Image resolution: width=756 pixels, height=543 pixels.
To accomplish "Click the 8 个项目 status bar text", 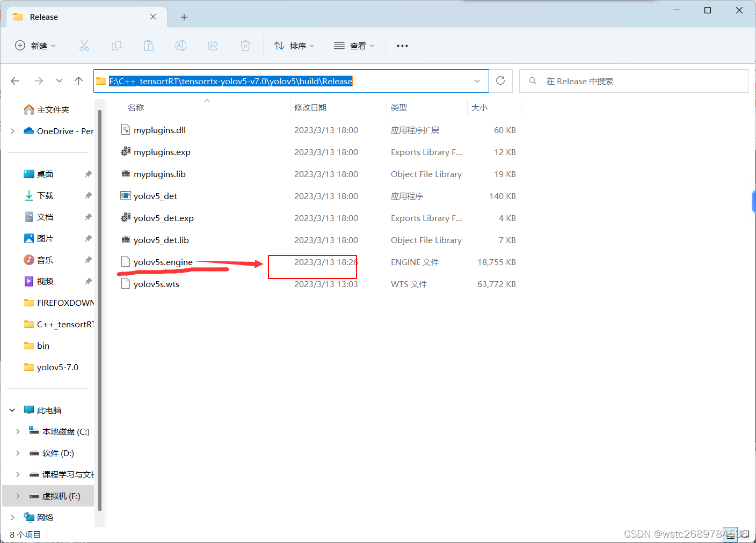I will pyautogui.click(x=25, y=534).
